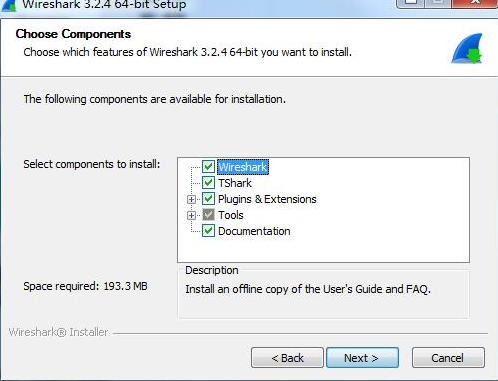
Task: Select the Documentation component label
Action: point(254,231)
